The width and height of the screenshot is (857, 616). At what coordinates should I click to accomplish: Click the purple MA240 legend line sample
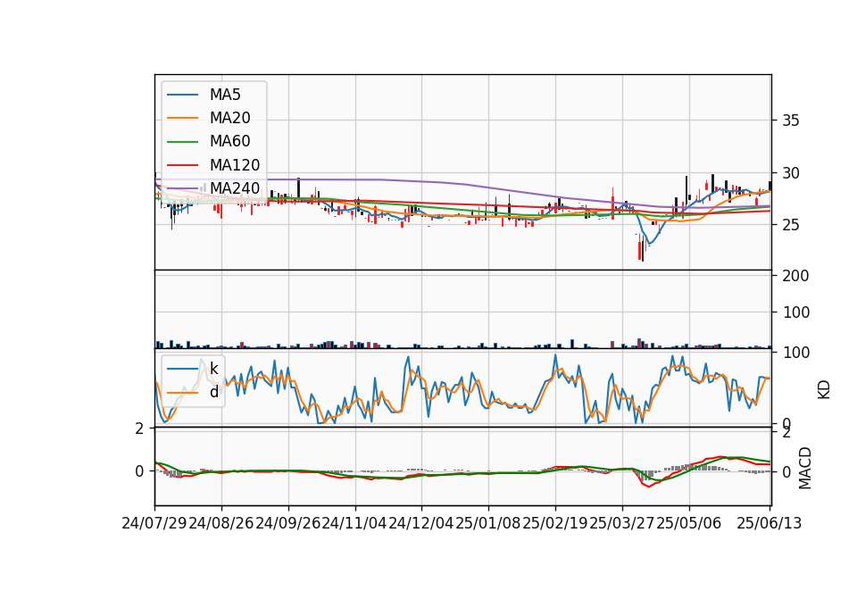click(182, 188)
